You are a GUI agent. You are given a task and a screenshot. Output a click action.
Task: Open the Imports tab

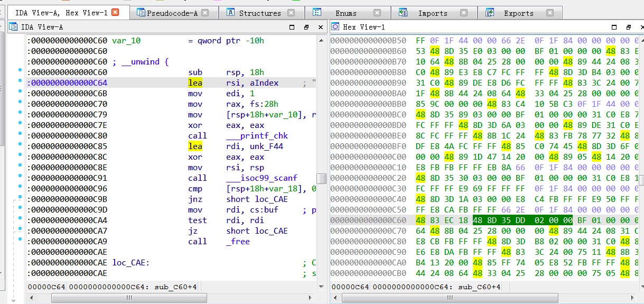coord(433,13)
